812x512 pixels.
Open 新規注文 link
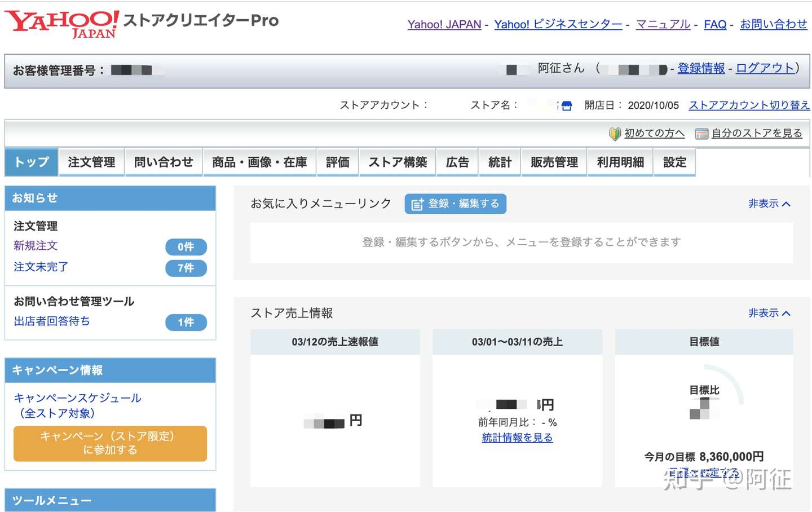pyautogui.click(x=36, y=246)
